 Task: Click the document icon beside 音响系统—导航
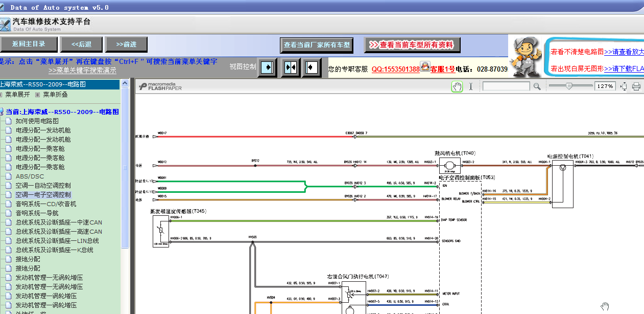tap(8, 213)
